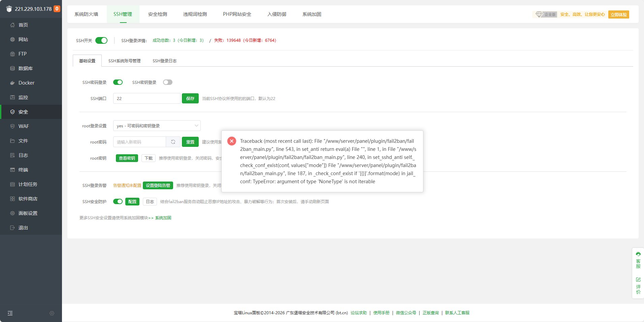Image resolution: width=644 pixels, height=322 pixels.
Task: Click the software store grid icon
Action: pyautogui.click(x=12, y=199)
